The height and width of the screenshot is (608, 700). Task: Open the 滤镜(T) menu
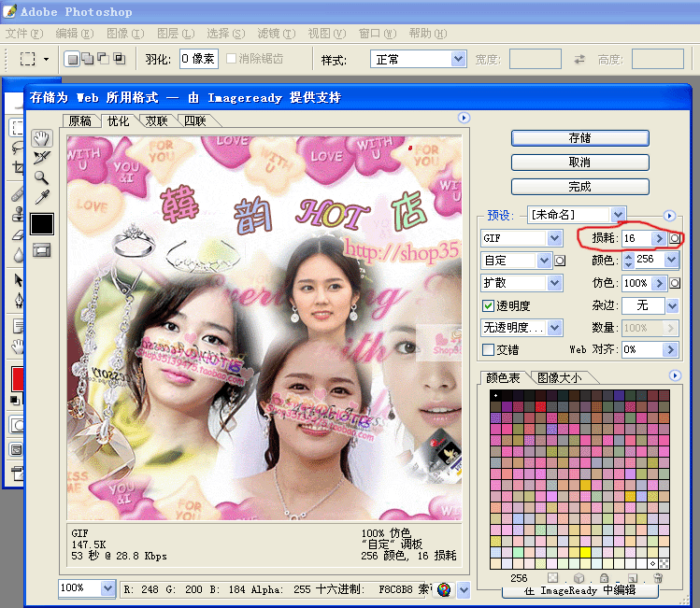[277, 34]
